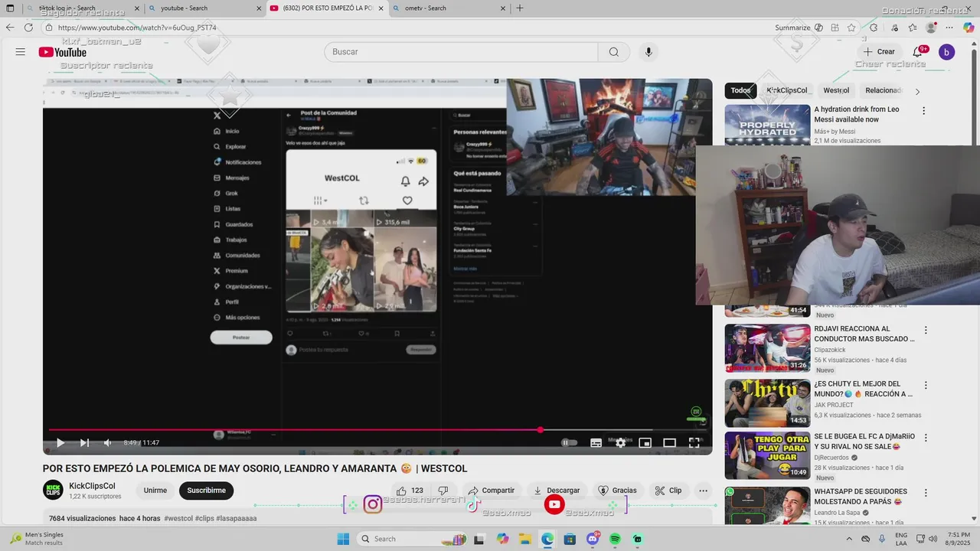The width and height of the screenshot is (980, 551).
Task: Open browser extensions puzzle icon
Action: (x=874, y=28)
